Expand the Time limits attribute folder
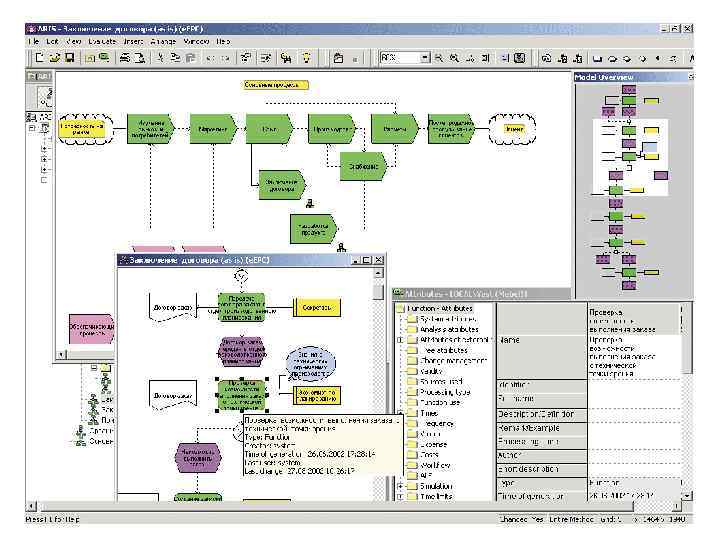Image resolution: width=720 pixels, height=540 pixels. (x=400, y=497)
